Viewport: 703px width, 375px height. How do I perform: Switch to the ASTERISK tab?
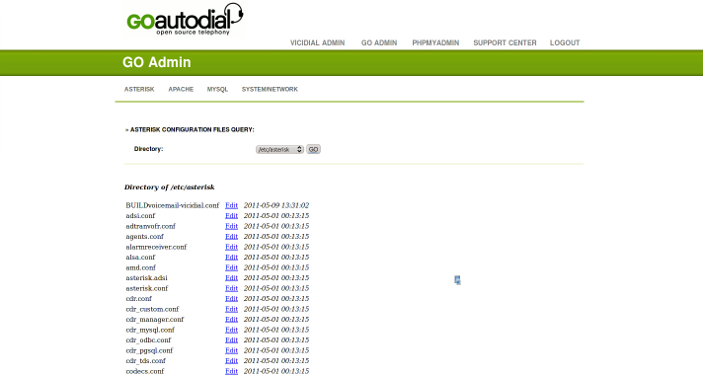[x=139, y=89]
